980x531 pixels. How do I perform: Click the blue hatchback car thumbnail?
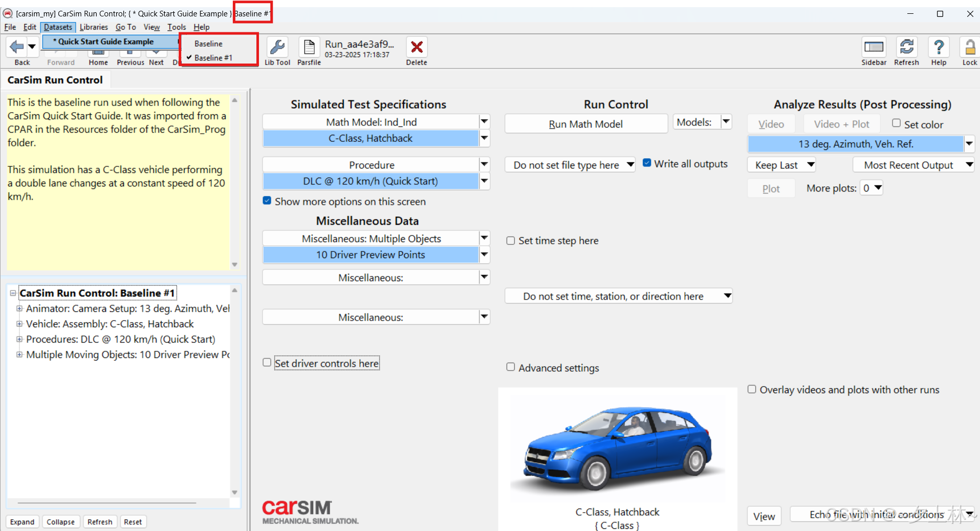tap(618, 448)
